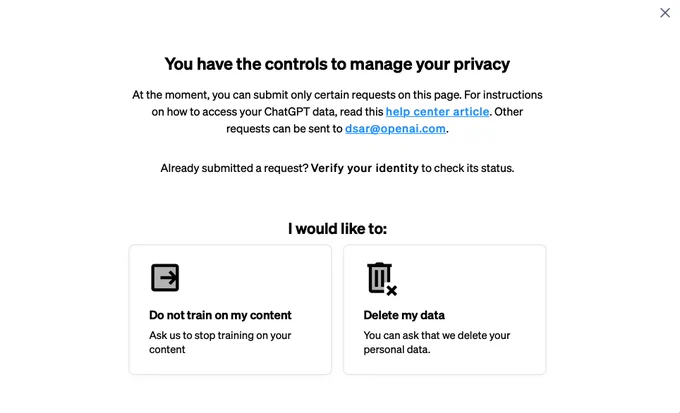
Task: Click the small x mark beside trash icon
Action: pos(392,291)
